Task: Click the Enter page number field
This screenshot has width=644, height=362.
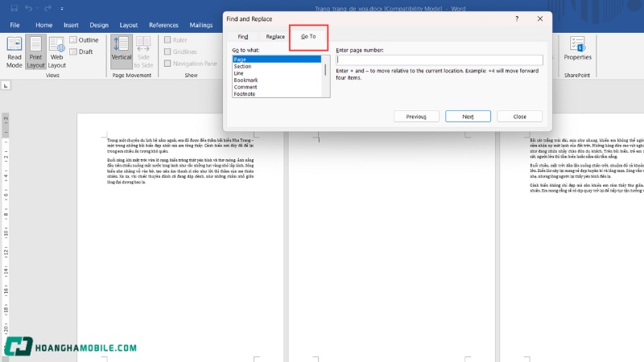Action: pyautogui.click(x=440, y=60)
